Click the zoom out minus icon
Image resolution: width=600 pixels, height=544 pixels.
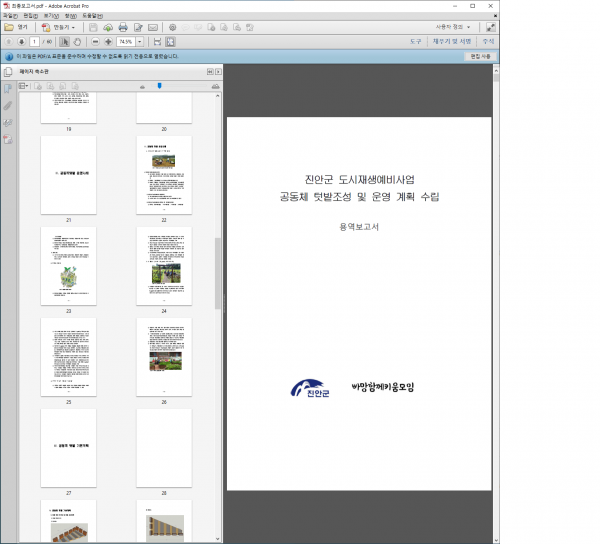tap(94, 42)
